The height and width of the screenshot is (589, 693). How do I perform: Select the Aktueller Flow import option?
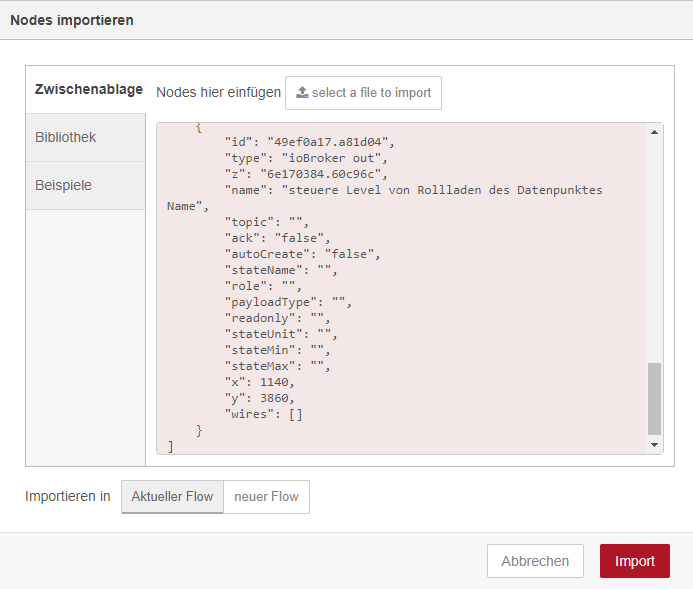click(172, 497)
